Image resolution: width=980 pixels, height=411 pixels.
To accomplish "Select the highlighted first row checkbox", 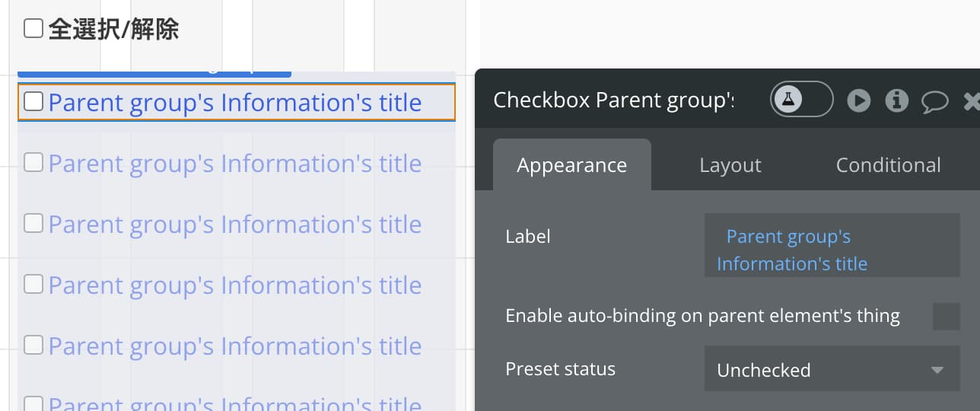I will pos(33,101).
